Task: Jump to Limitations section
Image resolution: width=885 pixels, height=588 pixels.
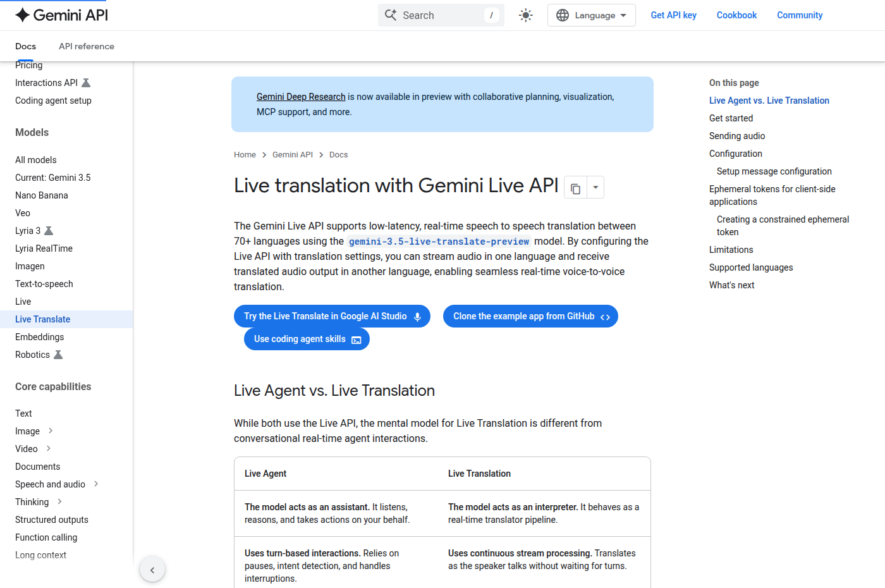Action: click(x=731, y=250)
